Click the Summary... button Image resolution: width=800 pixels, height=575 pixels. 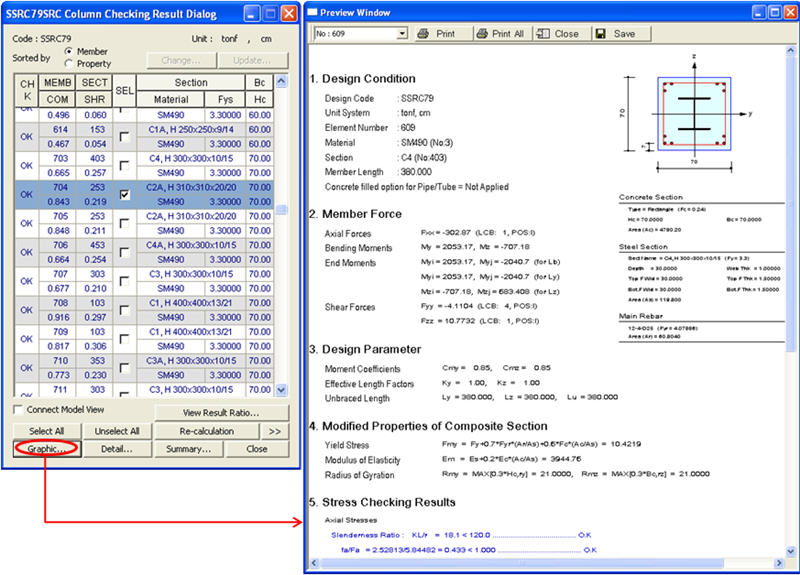pos(188,449)
